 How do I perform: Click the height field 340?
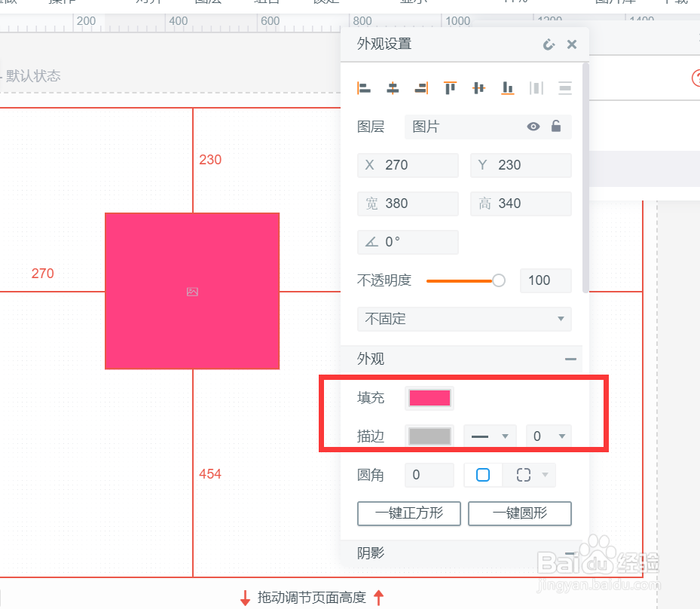[x=521, y=204]
